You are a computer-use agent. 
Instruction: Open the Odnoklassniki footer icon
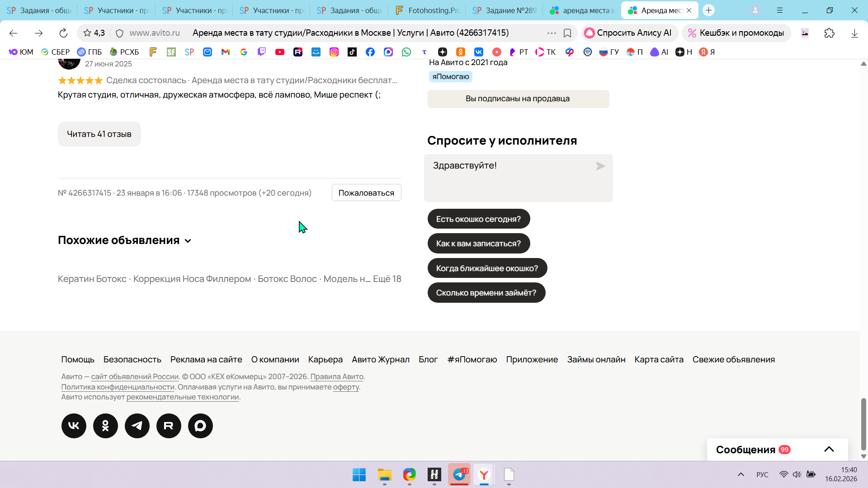tap(105, 426)
